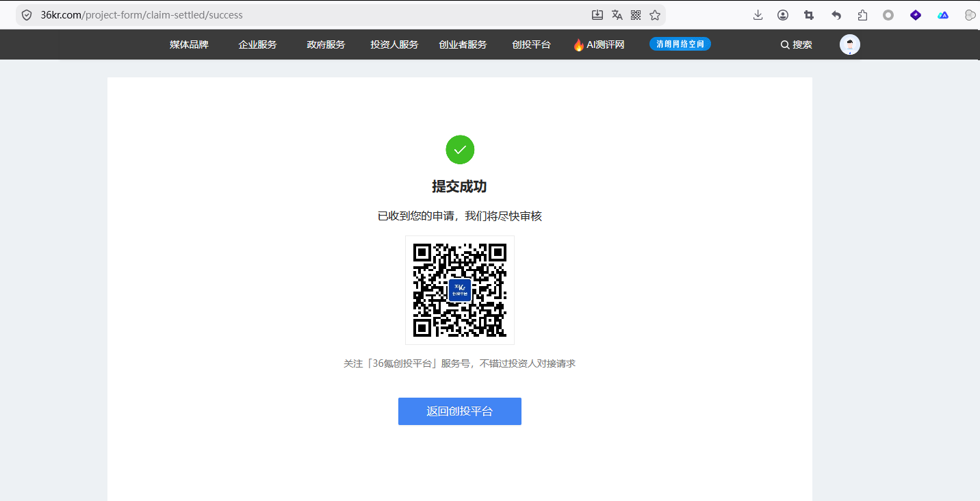Open the 创业者服务 menu
980x501 pixels.
click(x=463, y=44)
